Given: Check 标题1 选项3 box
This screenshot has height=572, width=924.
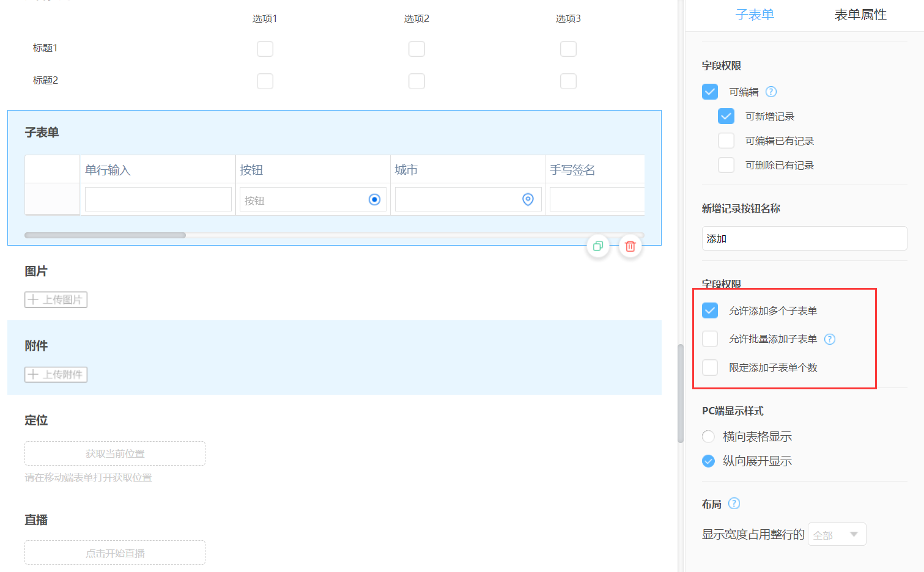Looking at the screenshot, I should 568,49.
